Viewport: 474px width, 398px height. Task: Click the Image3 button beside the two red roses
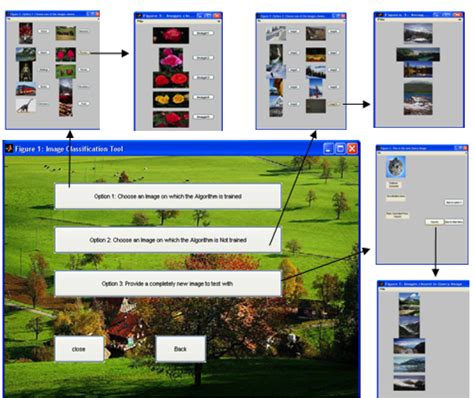pos(203,77)
